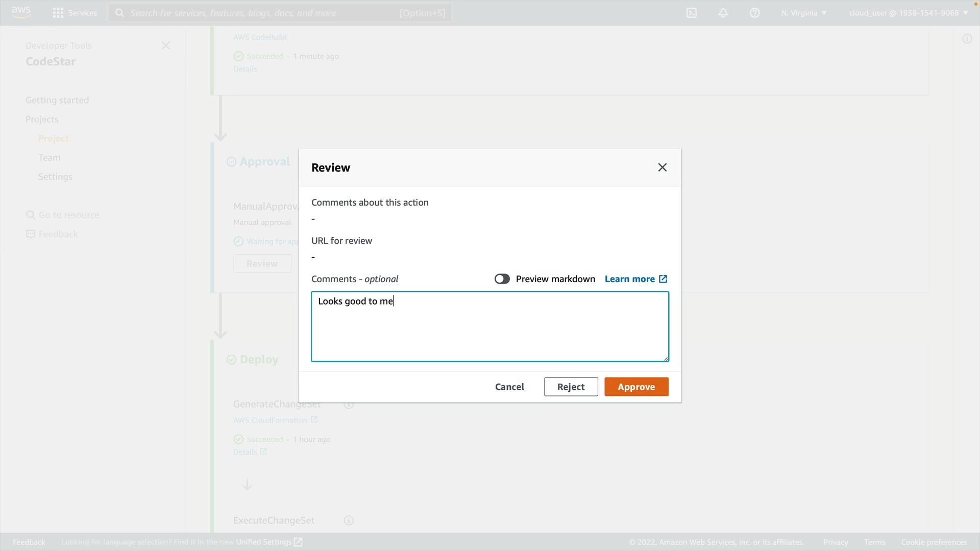Image resolution: width=980 pixels, height=551 pixels.
Task: Click the Reject button
Action: point(571,387)
